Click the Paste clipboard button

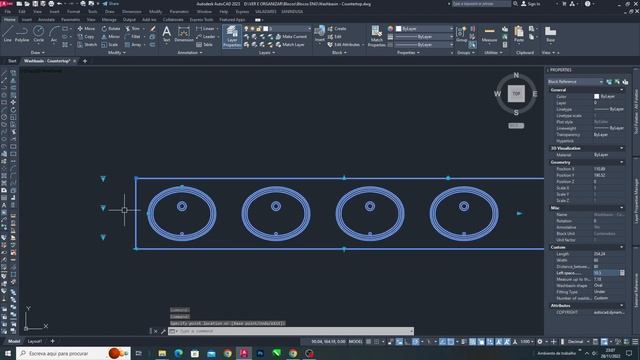tap(519, 34)
